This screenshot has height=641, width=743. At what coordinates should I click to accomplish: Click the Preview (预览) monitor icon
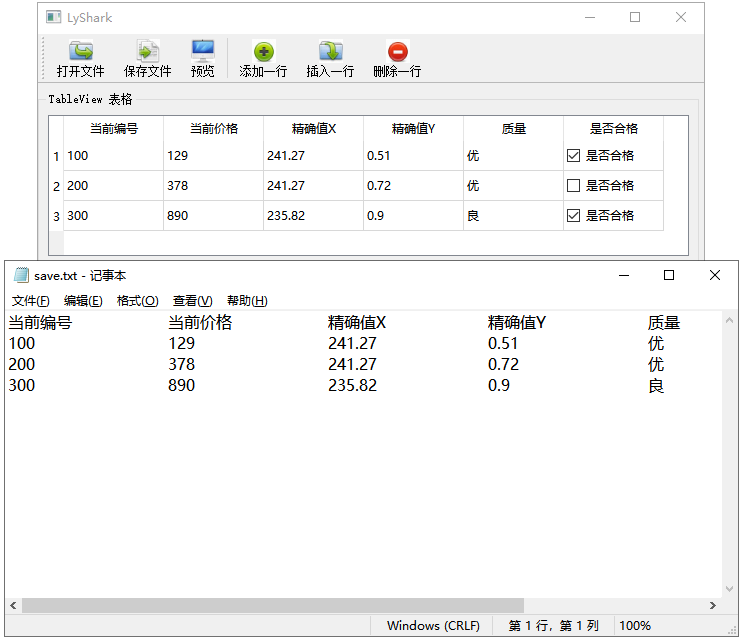pyautogui.click(x=203, y=50)
